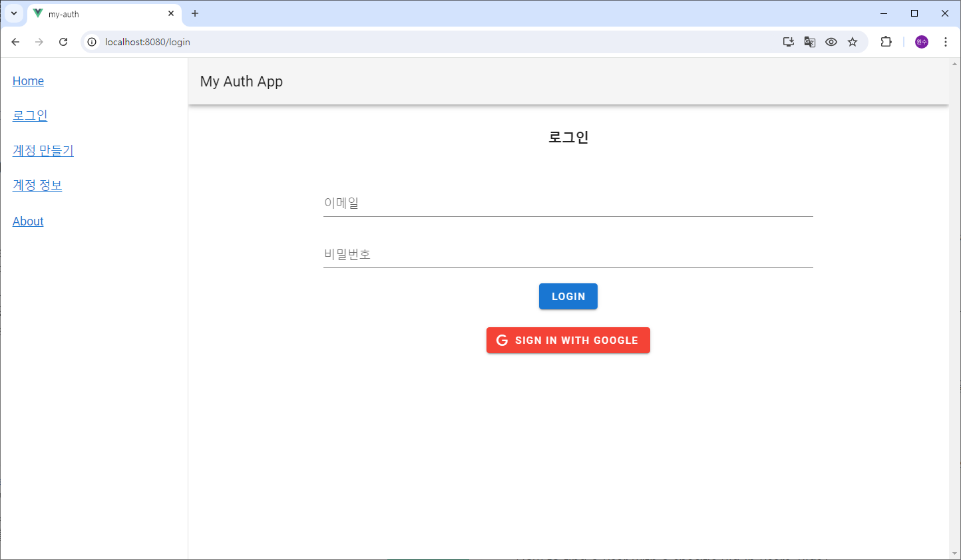Click the Home link in sidebar
This screenshot has height=560, width=961.
coord(28,80)
